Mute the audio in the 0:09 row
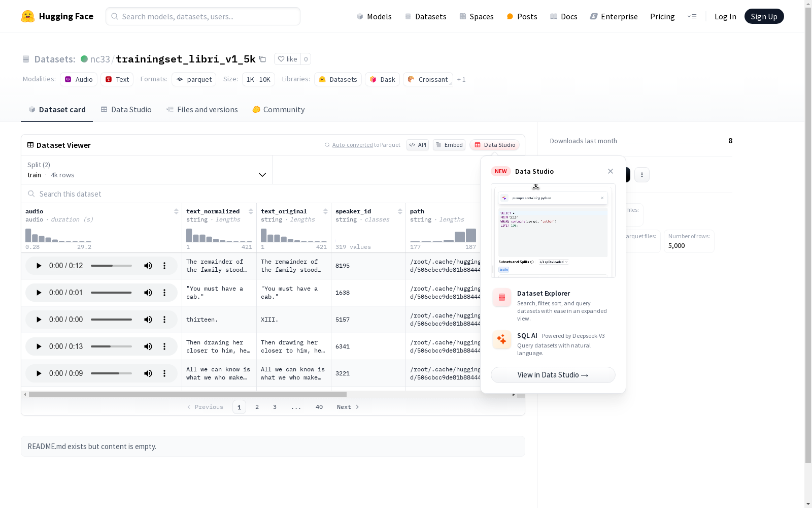 (x=148, y=373)
